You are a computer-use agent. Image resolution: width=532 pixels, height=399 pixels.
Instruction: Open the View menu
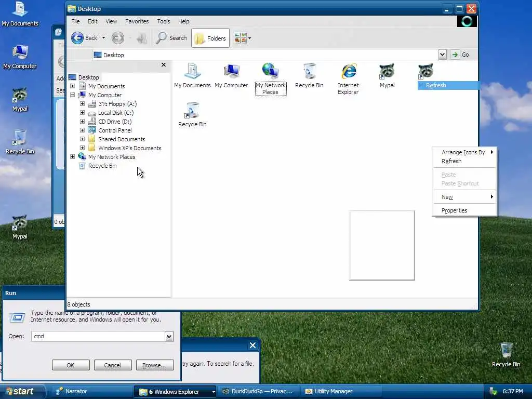[x=111, y=21]
